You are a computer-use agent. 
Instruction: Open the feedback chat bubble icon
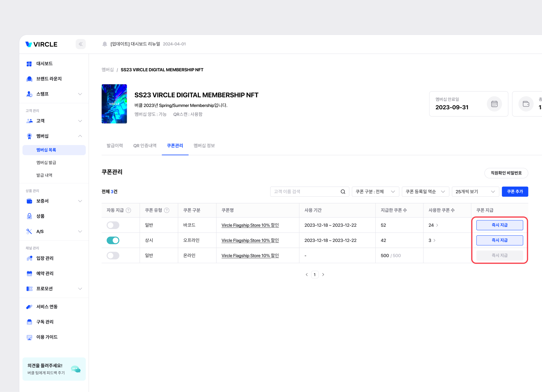pyautogui.click(x=76, y=369)
